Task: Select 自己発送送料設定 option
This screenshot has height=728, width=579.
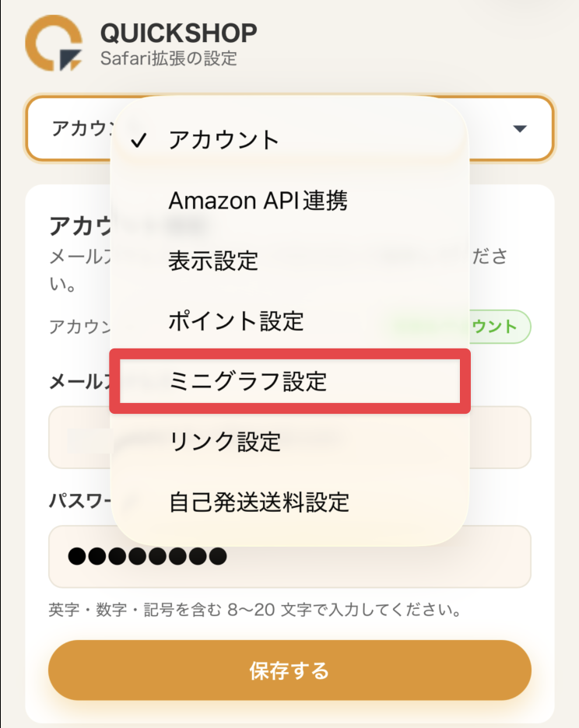Action: [258, 502]
